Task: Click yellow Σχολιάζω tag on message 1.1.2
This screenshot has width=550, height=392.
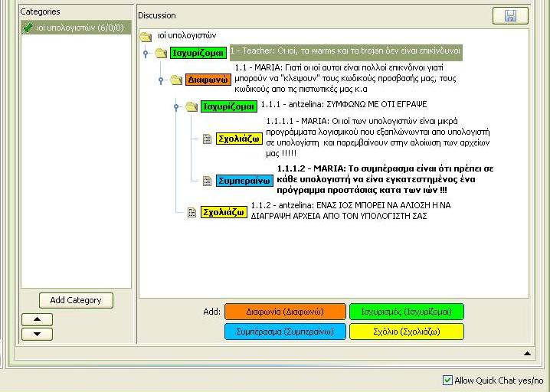Action: 224,213
